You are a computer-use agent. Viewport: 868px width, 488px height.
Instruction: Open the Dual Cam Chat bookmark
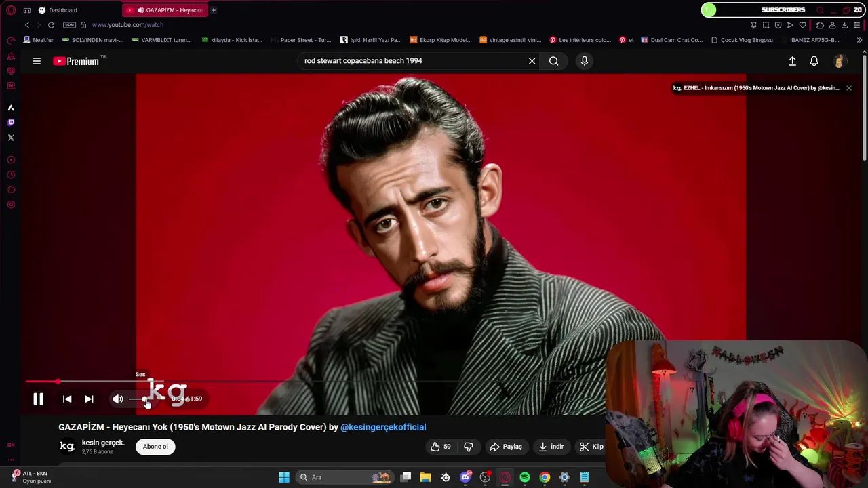pyautogui.click(x=671, y=40)
